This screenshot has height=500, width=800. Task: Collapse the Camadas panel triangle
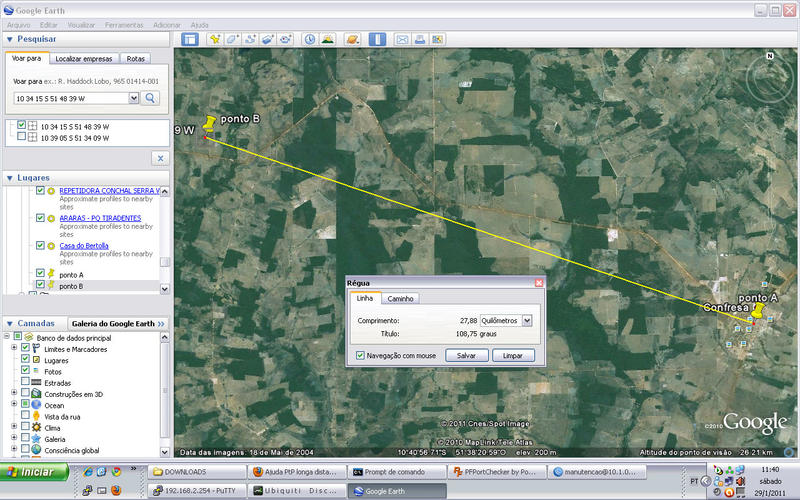[9, 324]
